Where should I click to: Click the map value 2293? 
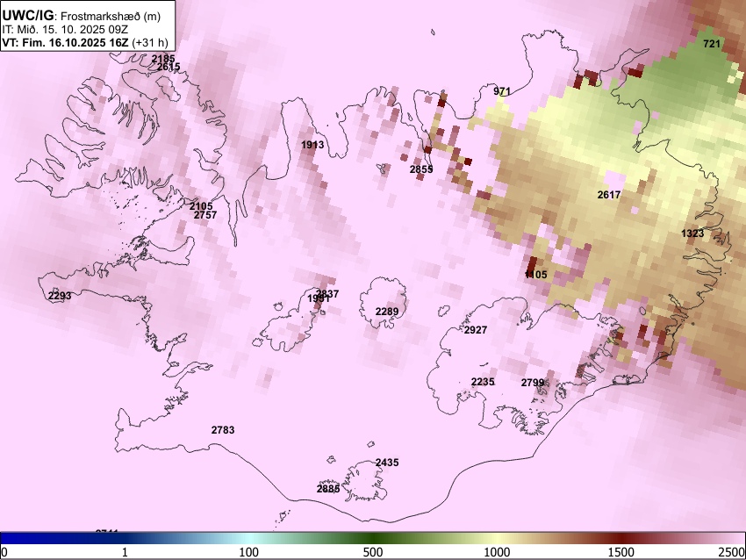[x=60, y=296]
